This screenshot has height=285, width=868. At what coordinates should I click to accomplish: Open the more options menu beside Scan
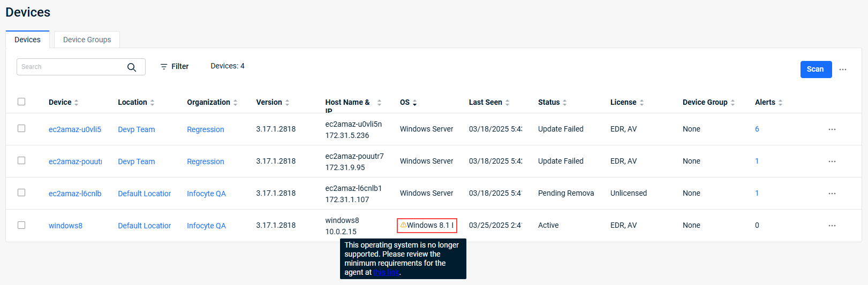click(x=843, y=70)
